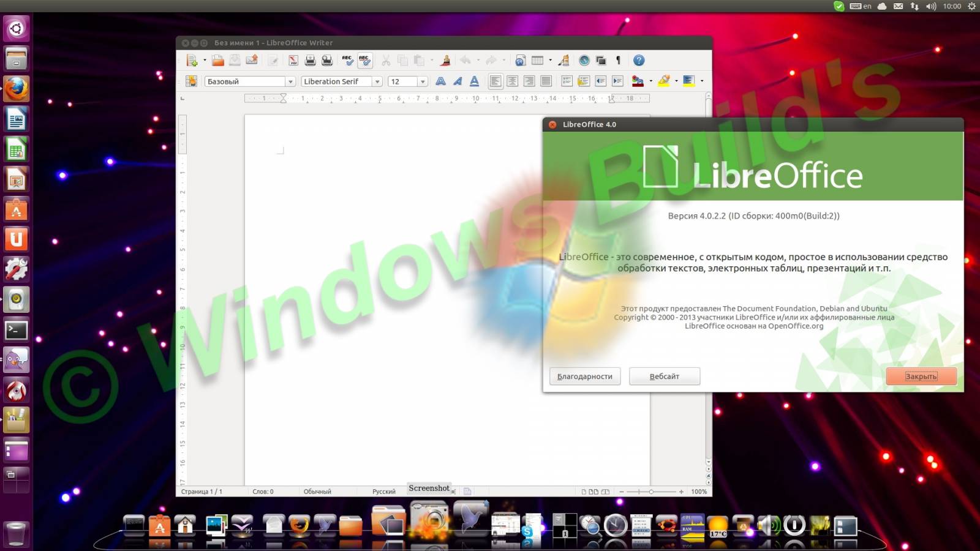The image size is (980, 551).
Task: Click Страница 1 / 1 in status bar
Action: 202,492
